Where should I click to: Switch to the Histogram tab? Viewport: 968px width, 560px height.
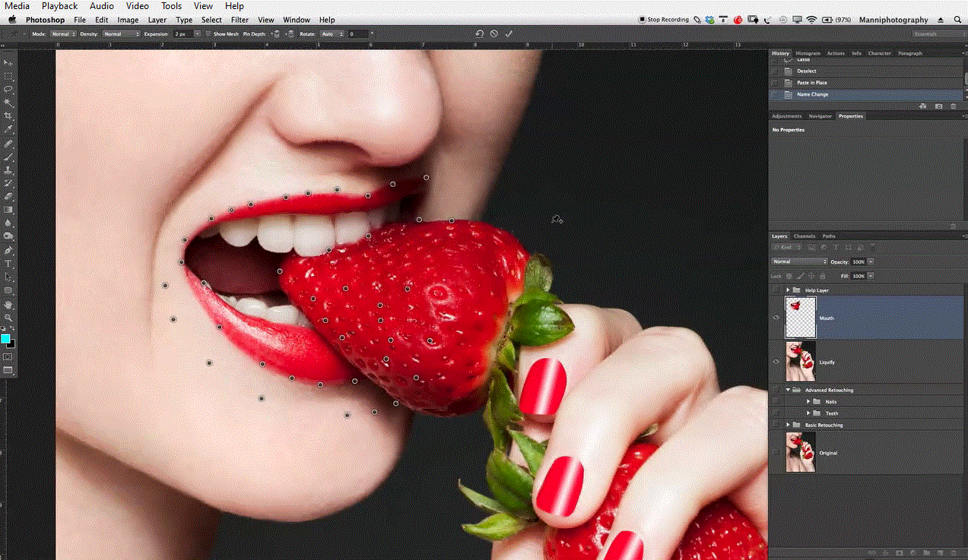pos(808,53)
